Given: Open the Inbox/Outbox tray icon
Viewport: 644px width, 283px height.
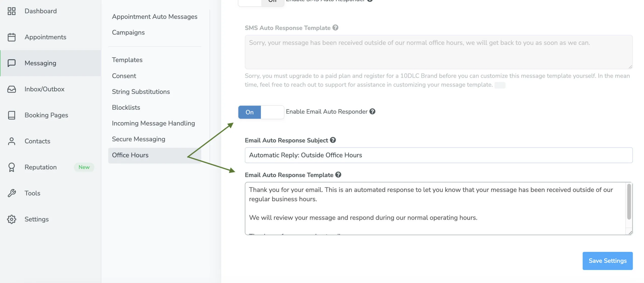Looking at the screenshot, I should click(x=12, y=89).
